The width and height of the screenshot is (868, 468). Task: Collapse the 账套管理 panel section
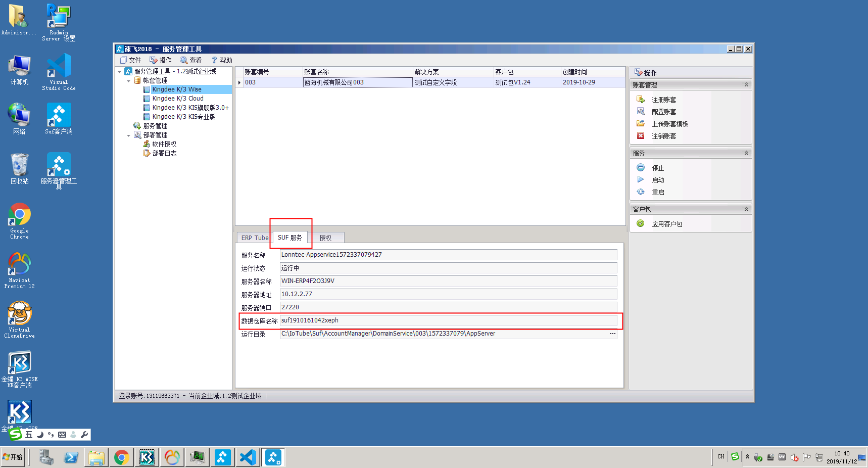click(746, 85)
